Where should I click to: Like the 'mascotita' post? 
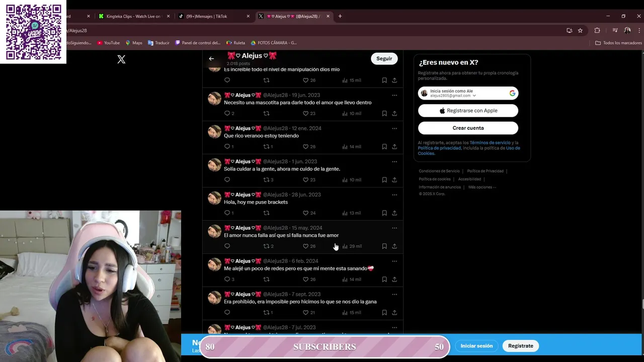tap(305, 114)
